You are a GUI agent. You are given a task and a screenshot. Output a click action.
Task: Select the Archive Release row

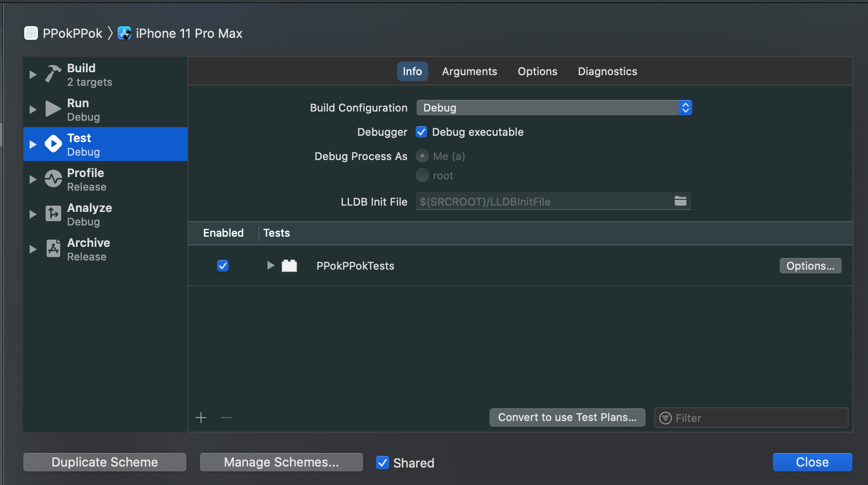coord(105,249)
